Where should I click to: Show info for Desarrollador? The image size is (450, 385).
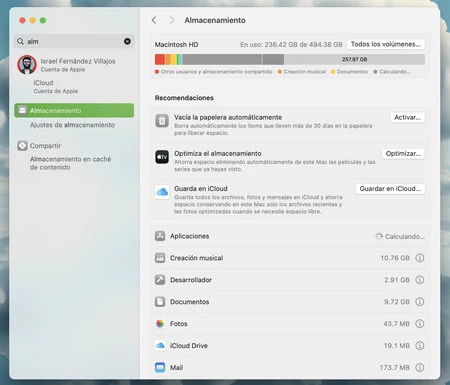point(420,280)
